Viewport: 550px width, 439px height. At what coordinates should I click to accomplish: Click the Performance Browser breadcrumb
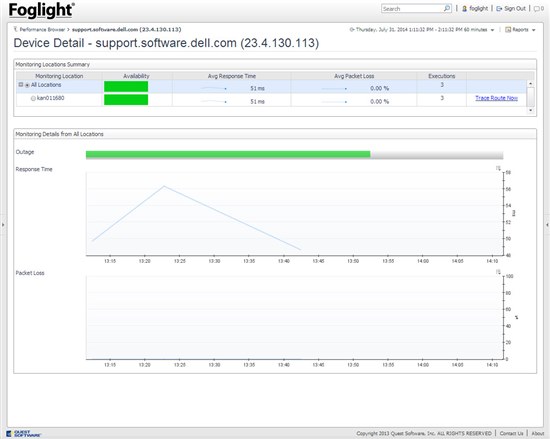coord(42,29)
